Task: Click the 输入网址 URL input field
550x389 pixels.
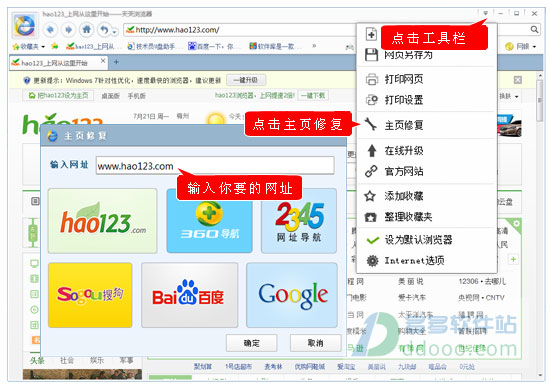Action: 215,166
